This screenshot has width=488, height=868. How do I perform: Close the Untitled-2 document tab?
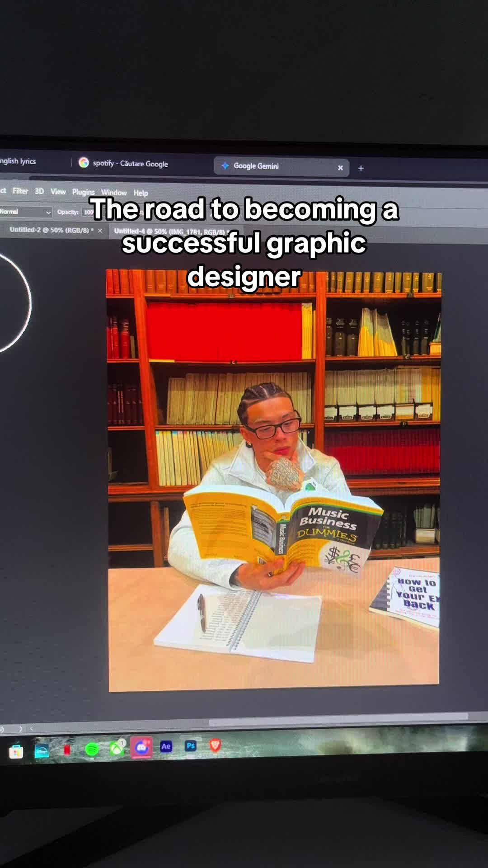click(x=100, y=231)
